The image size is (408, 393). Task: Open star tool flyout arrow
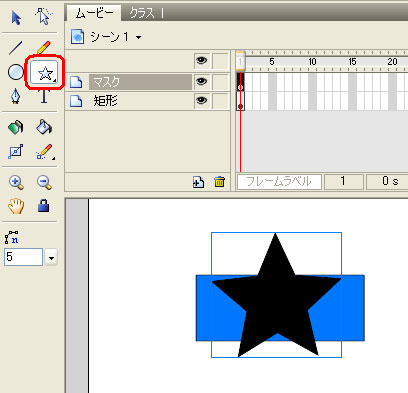(x=54, y=80)
